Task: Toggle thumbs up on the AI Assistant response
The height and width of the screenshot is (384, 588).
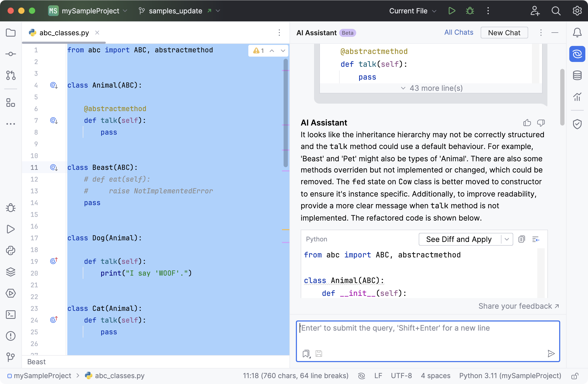Action: tap(527, 123)
